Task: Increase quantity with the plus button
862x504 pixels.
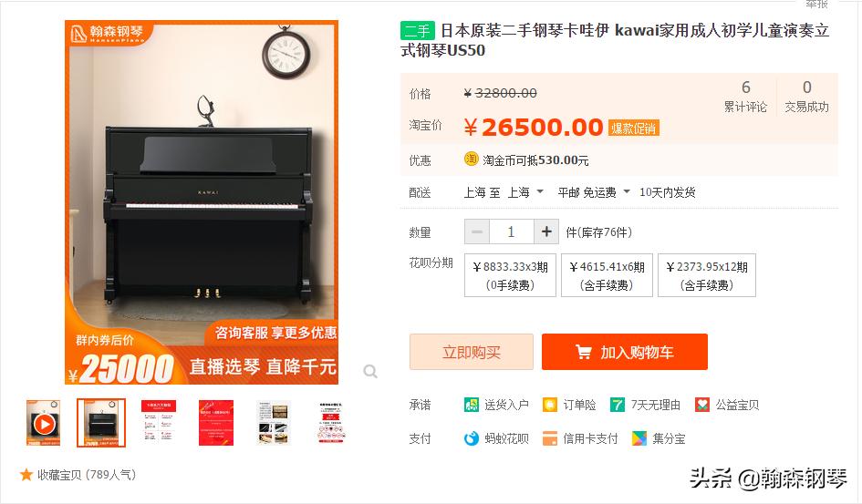Action: (x=546, y=231)
